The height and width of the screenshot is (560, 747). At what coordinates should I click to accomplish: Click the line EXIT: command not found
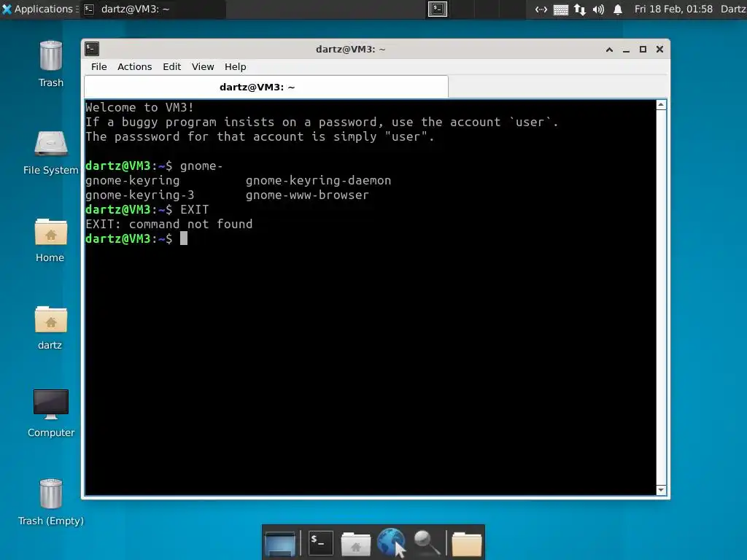coord(169,225)
